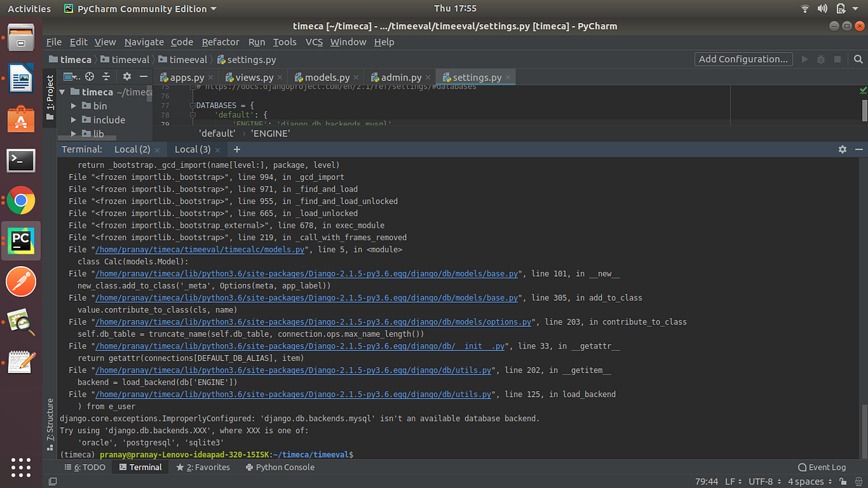The image size is (868, 488).
Task: Open the Refactor menu
Action: click(x=220, y=42)
